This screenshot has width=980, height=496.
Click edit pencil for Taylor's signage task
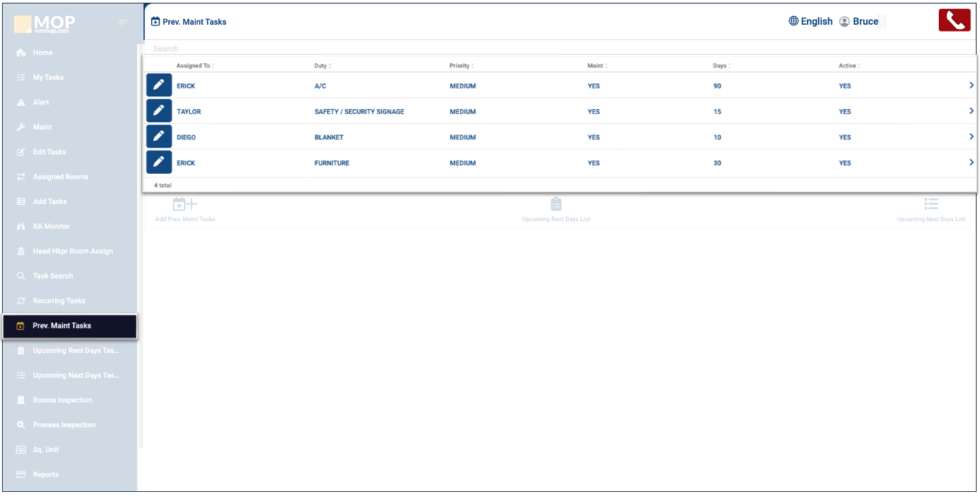click(159, 111)
